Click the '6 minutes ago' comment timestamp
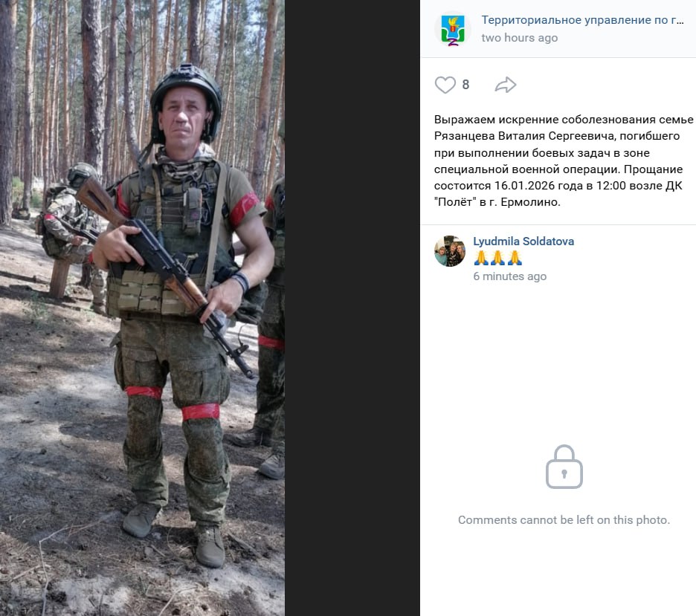The width and height of the screenshot is (696, 616). tap(509, 276)
